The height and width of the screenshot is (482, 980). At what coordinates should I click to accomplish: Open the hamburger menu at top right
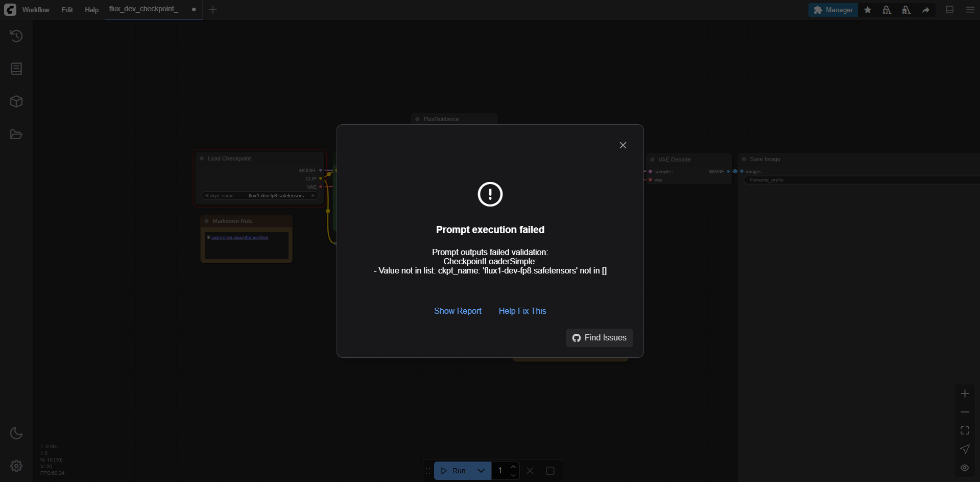970,10
